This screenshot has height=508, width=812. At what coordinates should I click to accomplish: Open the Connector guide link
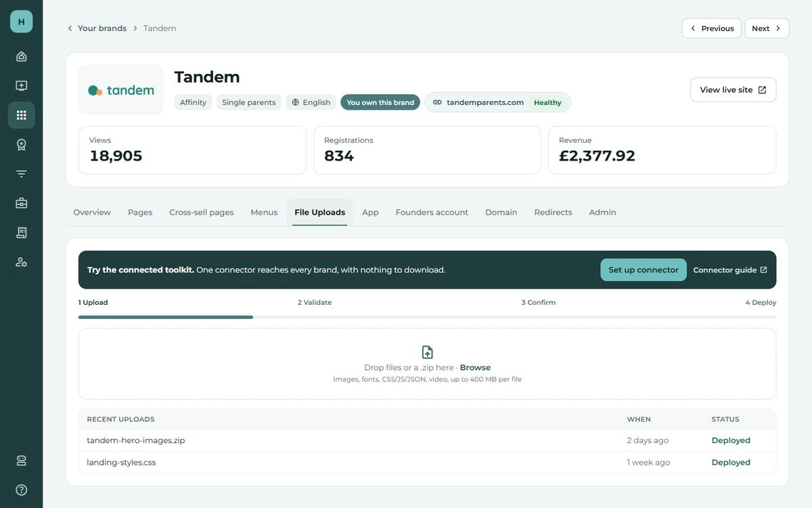[730, 270]
